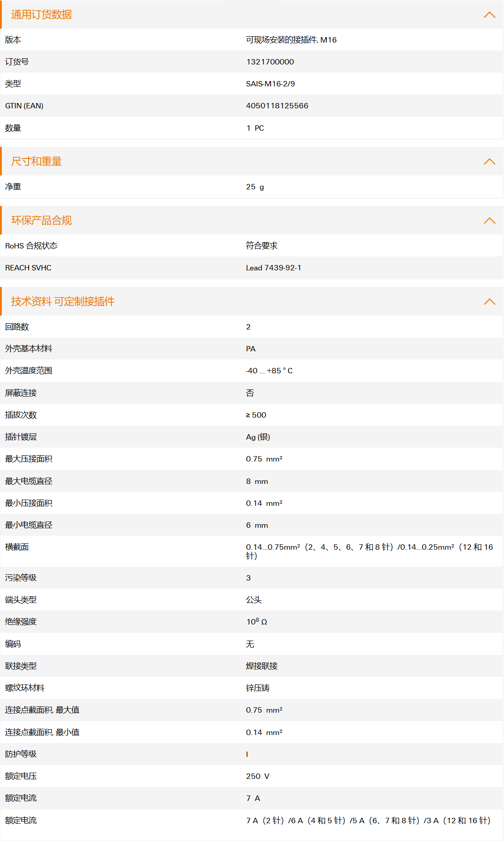The image size is (504, 842).
Task: Click the 外壳基本材料 value PA
Action: click(x=250, y=349)
